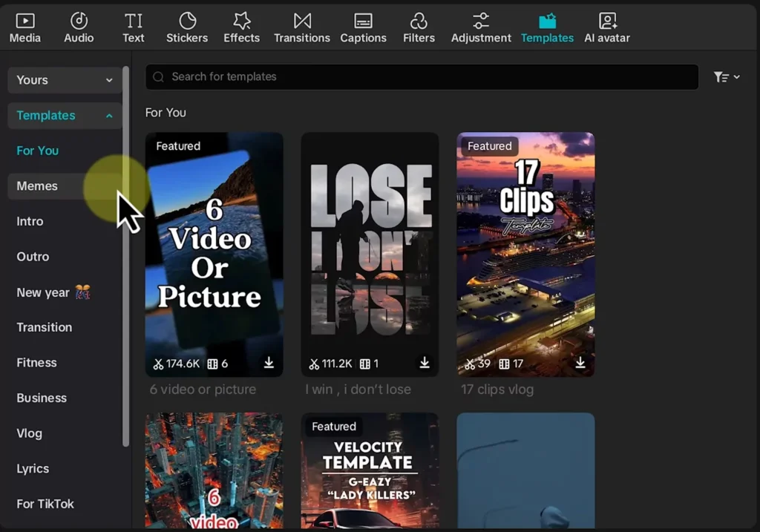This screenshot has height=532, width=760.
Task: Select the Vlog template category
Action: pos(30,433)
